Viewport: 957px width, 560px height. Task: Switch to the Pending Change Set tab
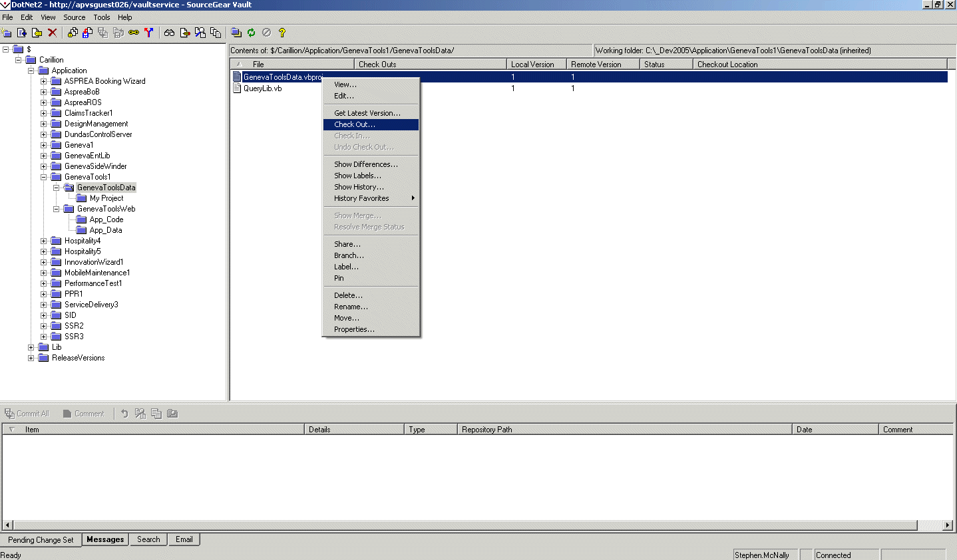[41, 540]
